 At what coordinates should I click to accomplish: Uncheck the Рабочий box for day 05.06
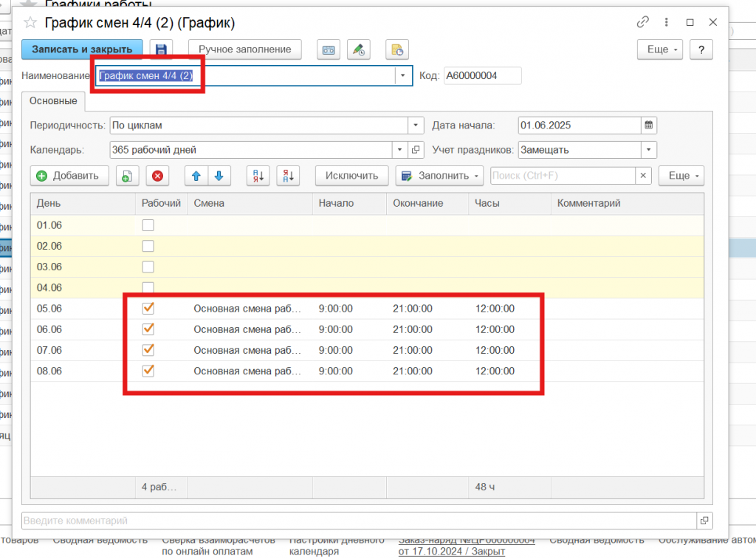coord(148,308)
